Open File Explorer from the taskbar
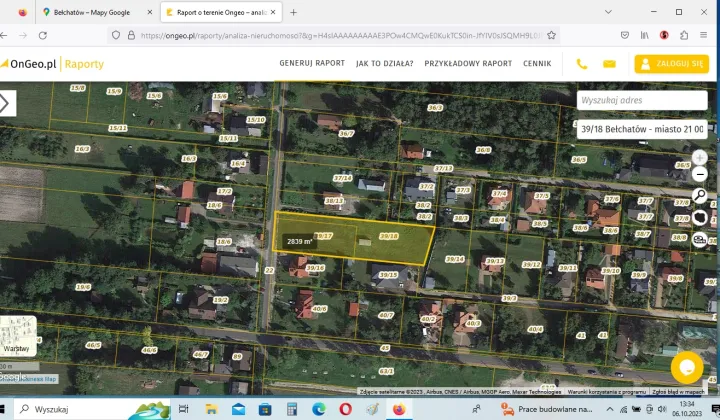Image resolution: width=720 pixels, height=420 pixels. pyautogui.click(x=211, y=409)
